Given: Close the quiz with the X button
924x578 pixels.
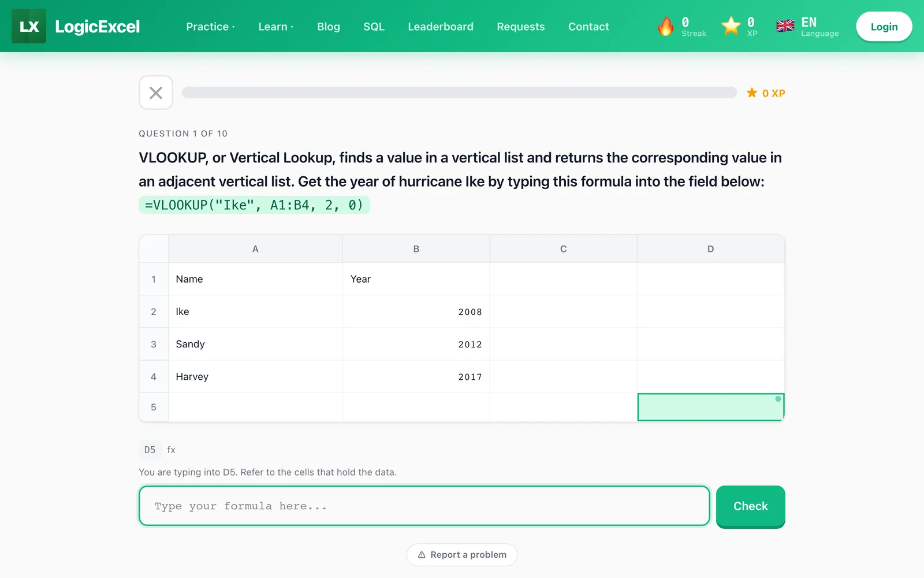Looking at the screenshot, I should pyautogui.click(x=156, y=92).
